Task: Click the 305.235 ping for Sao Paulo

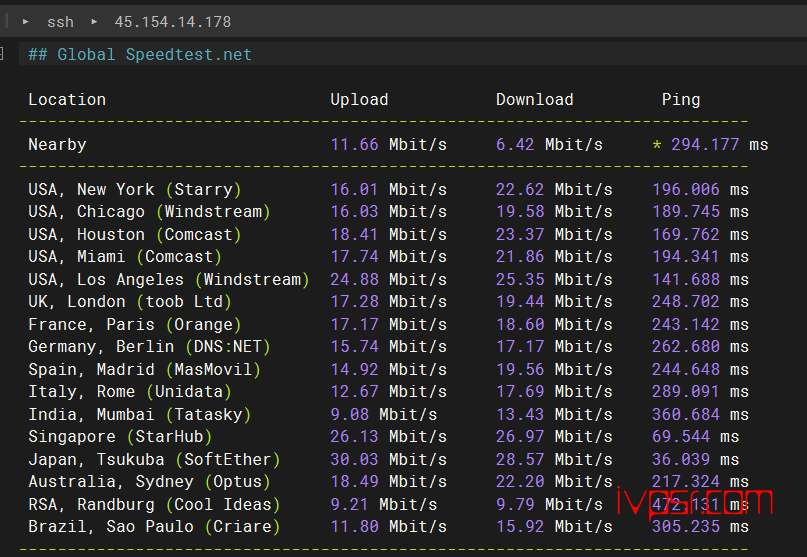Action: point(686,527)
